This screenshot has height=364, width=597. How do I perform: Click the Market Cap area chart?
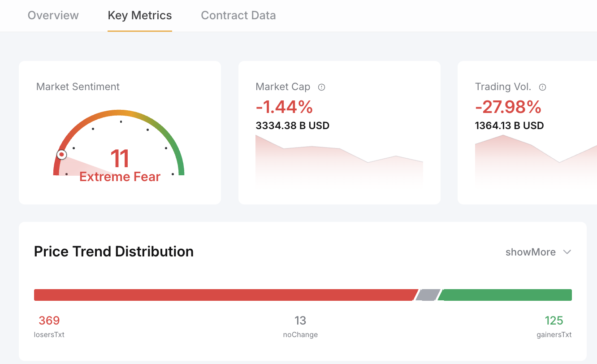tap(339, 160)
